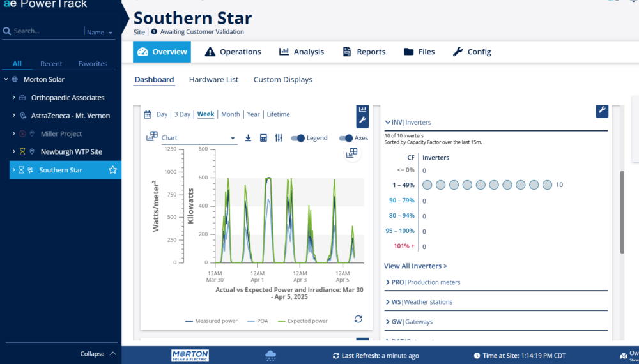Image resolution: width=639 pixels, height=364 pixels.
Task: Collapse the sidebar navigation
Action: click(98, 354)
